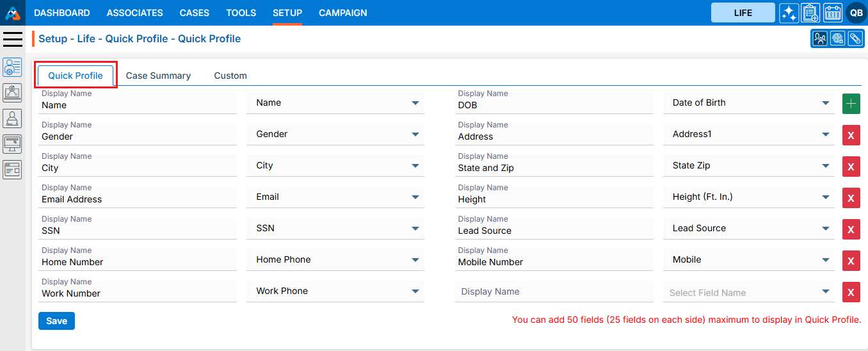Screen dimensions: 868x351
Task: Click the bandage icon in the toolbar
Action: click(x=855, y=38)
